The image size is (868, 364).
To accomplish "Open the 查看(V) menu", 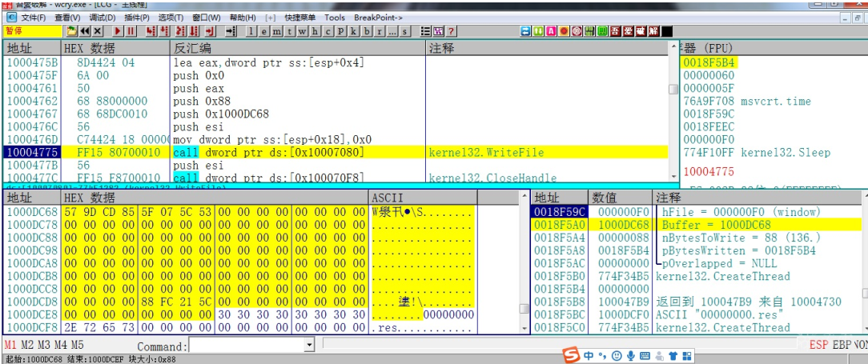I will click(x=67, y=18).
